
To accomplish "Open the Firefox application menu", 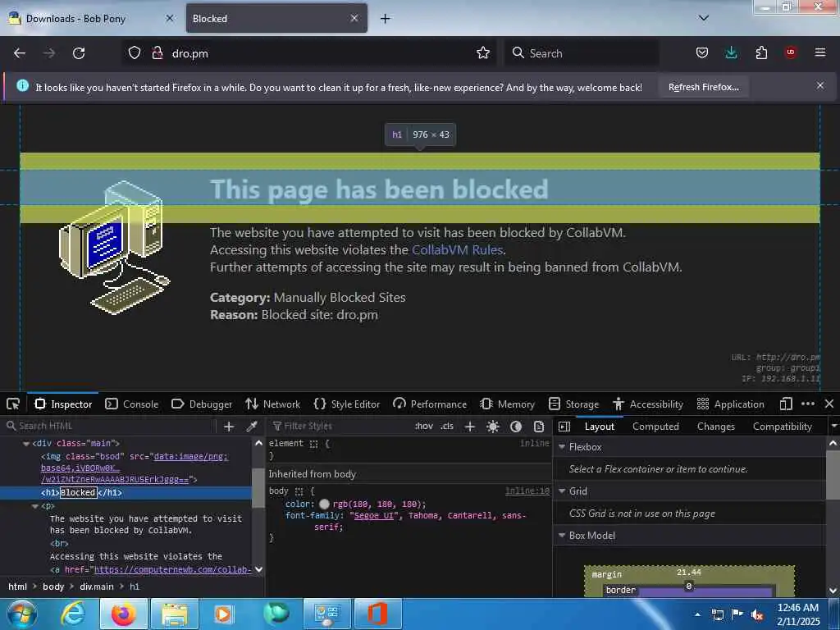I will (x=820, y=52).
